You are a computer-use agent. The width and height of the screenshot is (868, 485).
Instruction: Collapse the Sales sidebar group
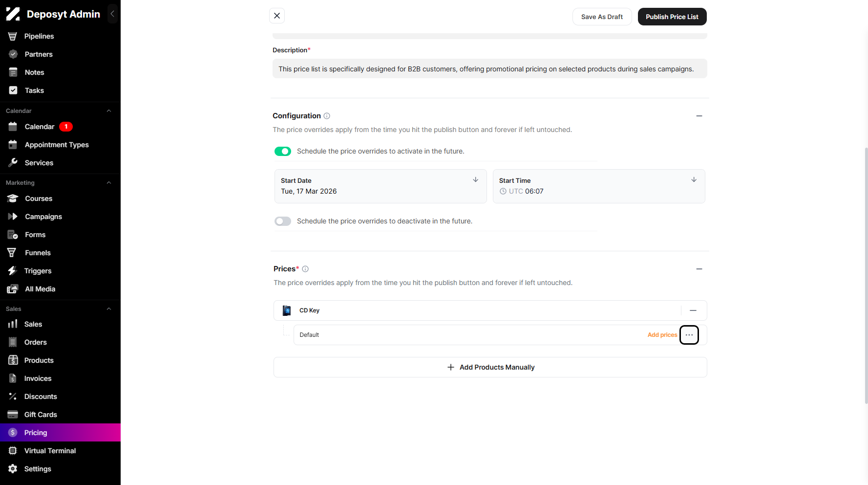[x=109, y=309]
